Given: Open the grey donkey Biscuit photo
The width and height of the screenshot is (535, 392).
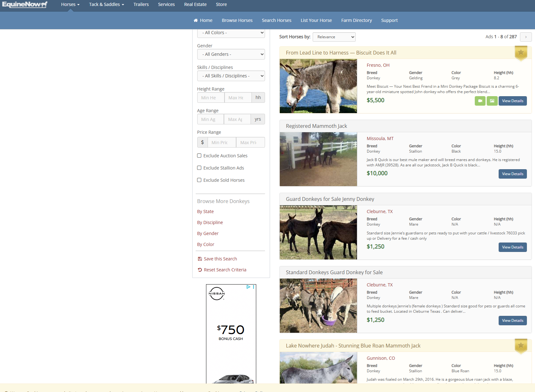Looking at the screenshot, I should click(x=318, y=86).
